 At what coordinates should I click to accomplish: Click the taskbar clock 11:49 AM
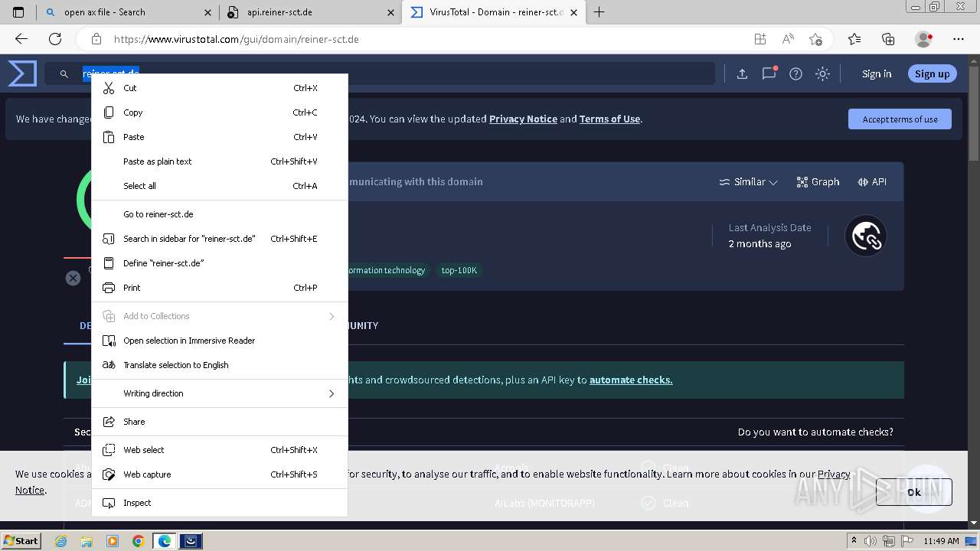tap(941, 541)
